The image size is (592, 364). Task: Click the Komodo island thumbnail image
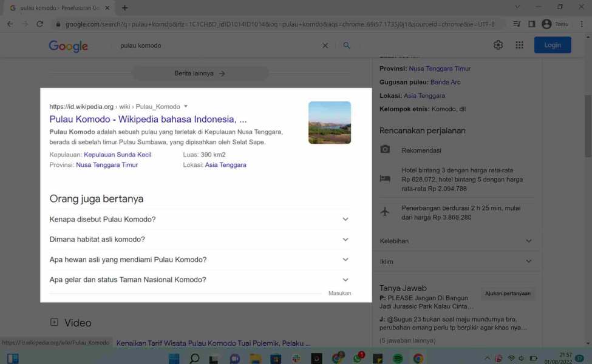click(330, 123)
